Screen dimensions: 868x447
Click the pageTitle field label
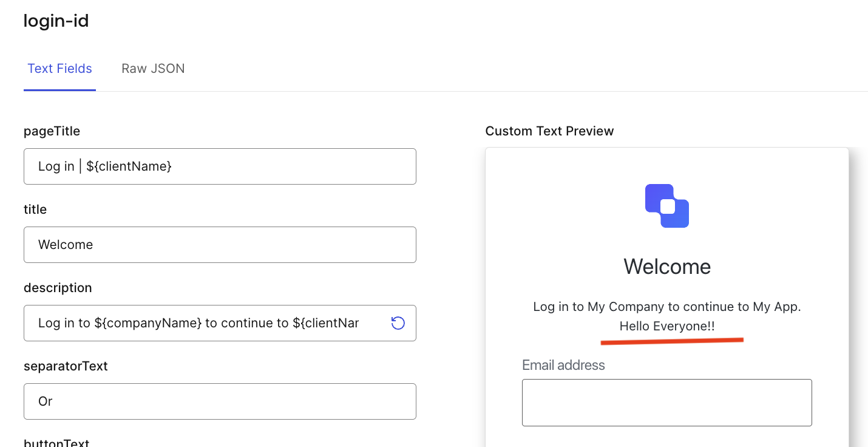coord(52,131)
